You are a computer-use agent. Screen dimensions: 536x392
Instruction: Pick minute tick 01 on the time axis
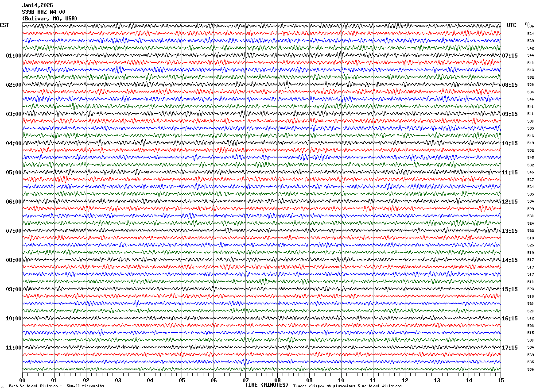(x=54, y=380)
